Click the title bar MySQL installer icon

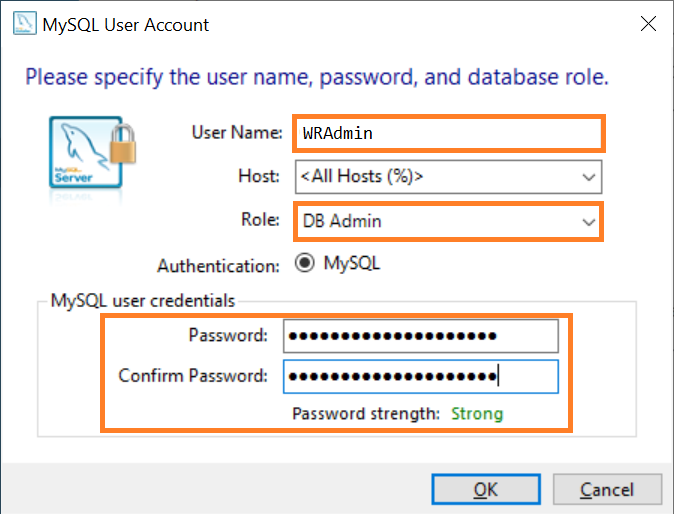[x=25, y=24]
